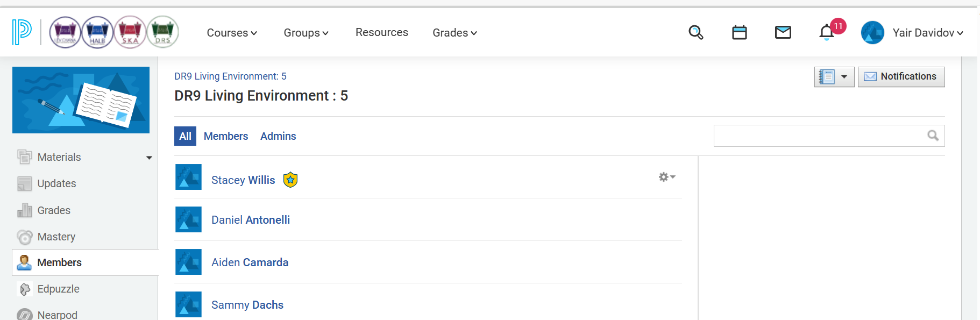The width and height of the screenshot is (980, 320).
Task: Open the Mastery section in the sidebar
Action: [x=56, y=237]
